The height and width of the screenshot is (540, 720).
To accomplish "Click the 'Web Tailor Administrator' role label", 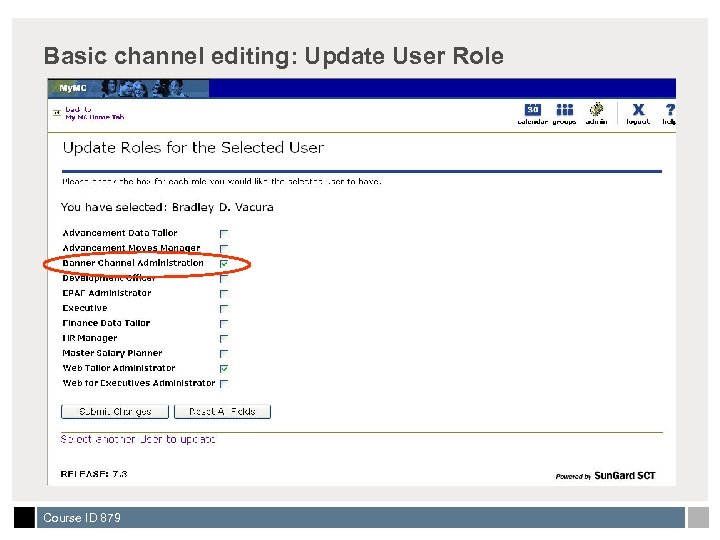I will point(119,368).
